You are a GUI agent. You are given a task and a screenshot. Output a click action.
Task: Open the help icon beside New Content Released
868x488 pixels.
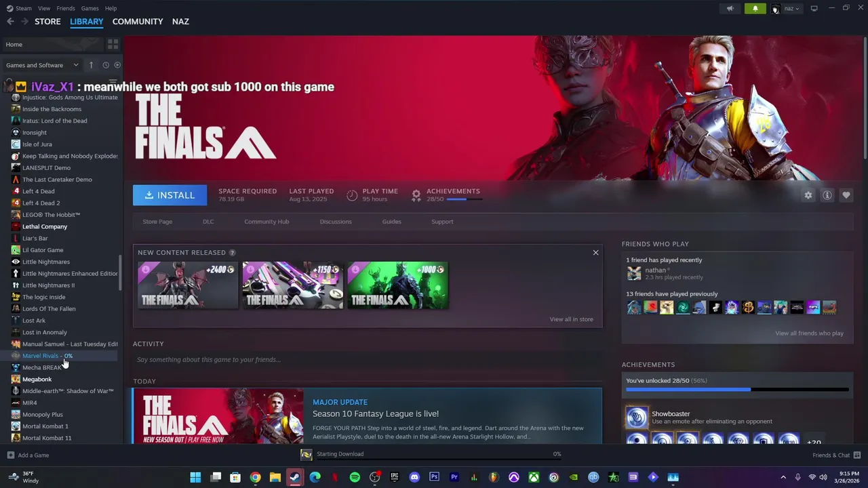[232, 253]
